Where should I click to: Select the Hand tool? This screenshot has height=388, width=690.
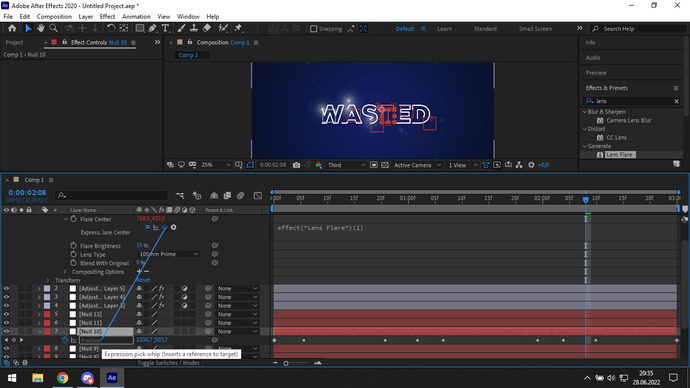[40, 29]
